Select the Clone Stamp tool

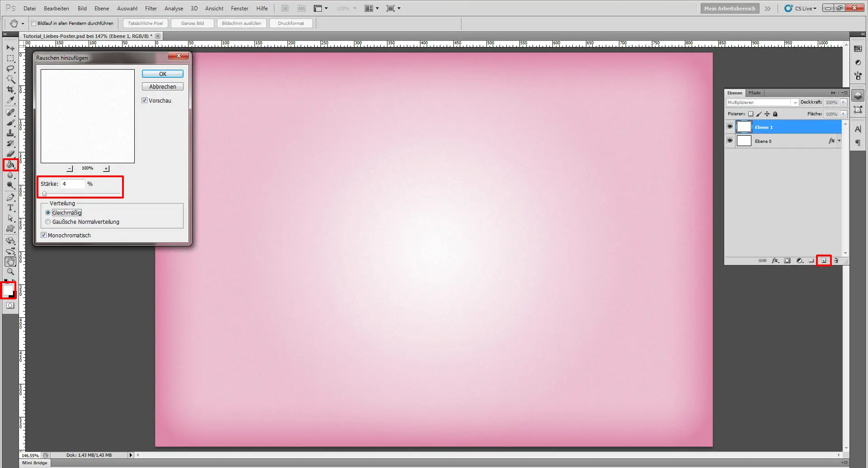(11, 133)
